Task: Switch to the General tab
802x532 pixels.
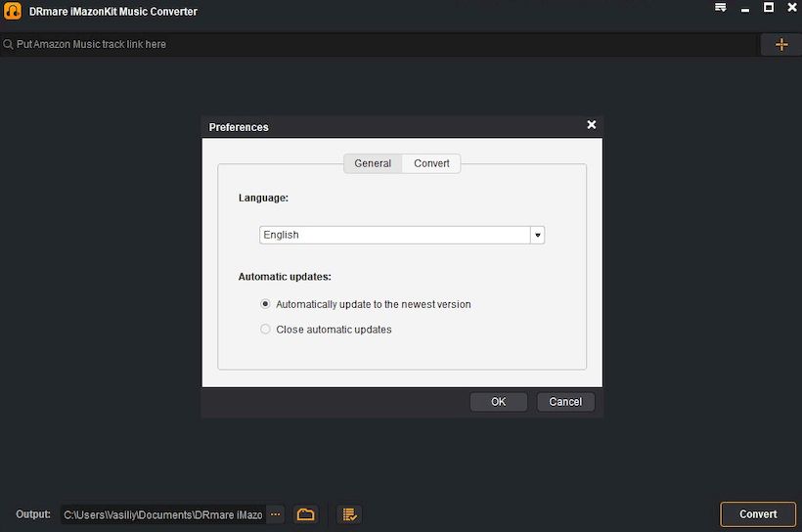Action: pyautogui.click(x=373, y=163)
